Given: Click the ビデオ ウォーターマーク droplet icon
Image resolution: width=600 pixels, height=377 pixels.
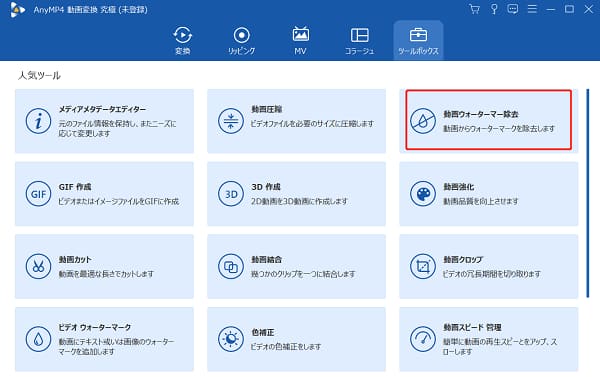Looking at the screenshot, I should 38,339.
